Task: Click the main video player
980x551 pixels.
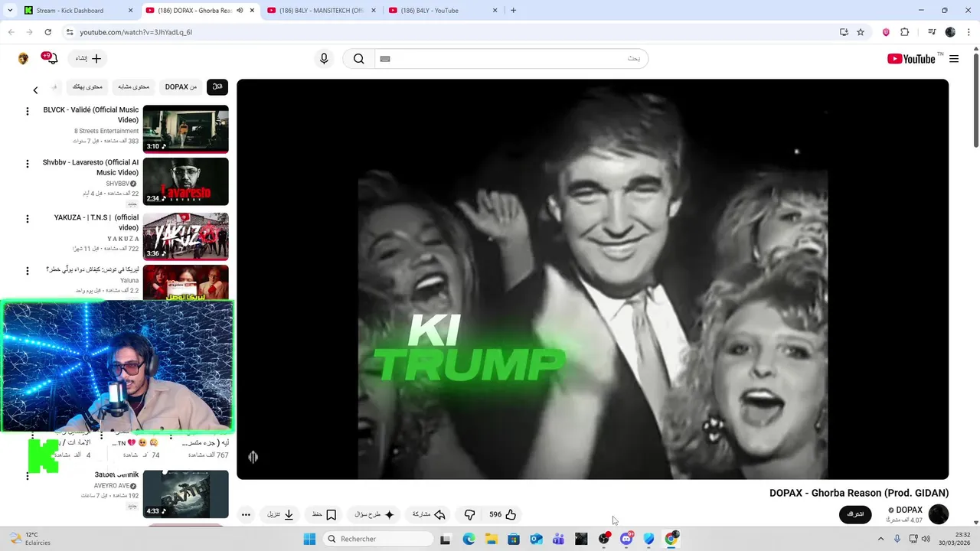Action: (x=593, y=279)
